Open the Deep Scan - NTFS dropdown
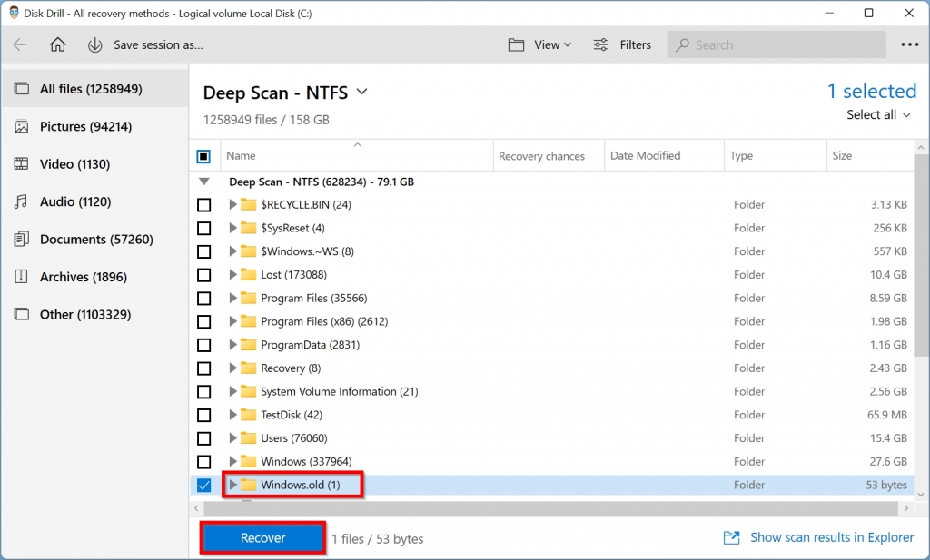The height and width of the screenshot is (560, 930). 361,92
